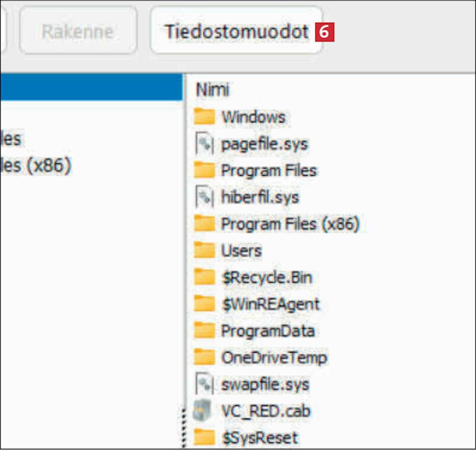Select the OneDriveTemp folder name

click(x=274, y=358)
